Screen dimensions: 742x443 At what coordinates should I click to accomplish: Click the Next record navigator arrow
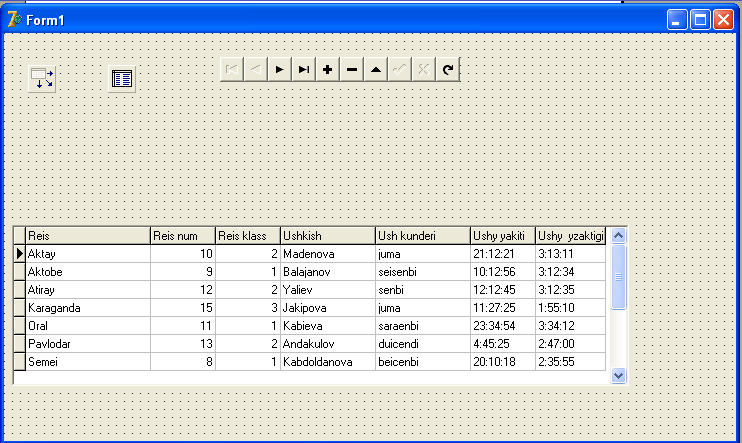pos(280,70)
